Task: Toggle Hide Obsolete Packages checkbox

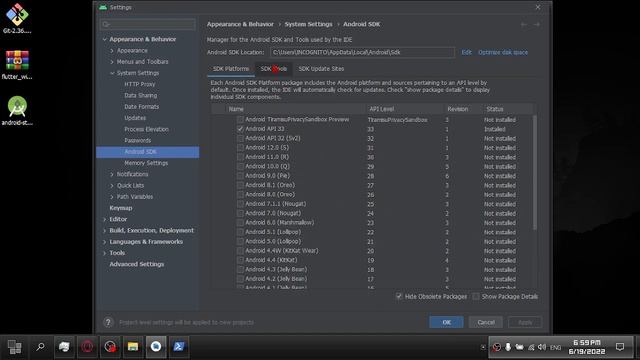Action: 399,296
